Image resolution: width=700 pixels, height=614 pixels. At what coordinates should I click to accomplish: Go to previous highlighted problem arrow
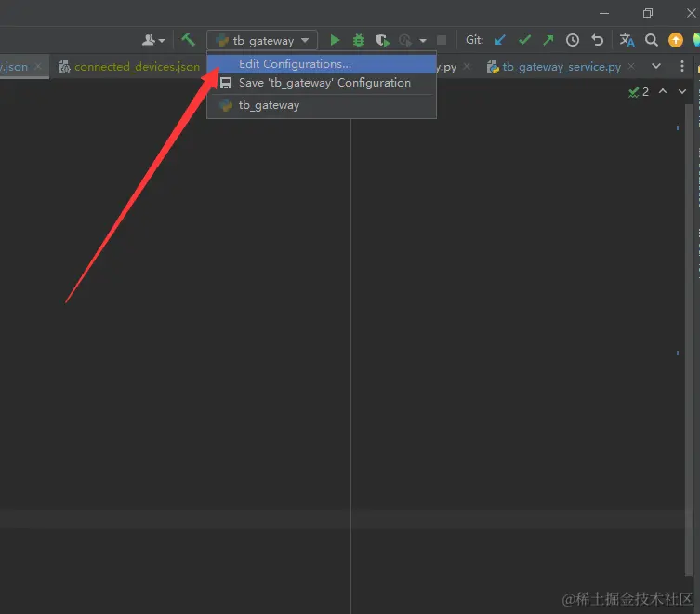[663, 91]
